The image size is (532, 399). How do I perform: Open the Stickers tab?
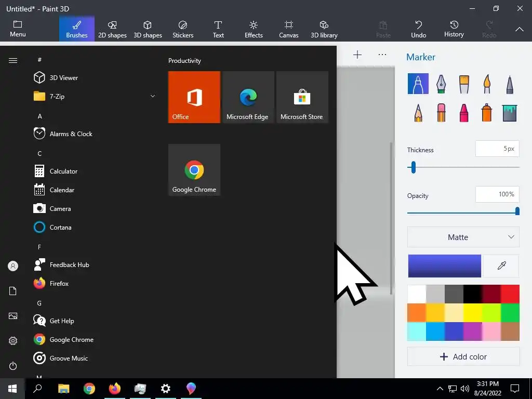pos(183,29)
